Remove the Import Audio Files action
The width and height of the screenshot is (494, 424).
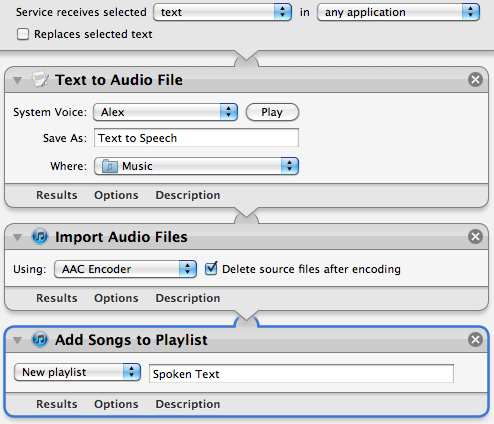coord(475,237)
